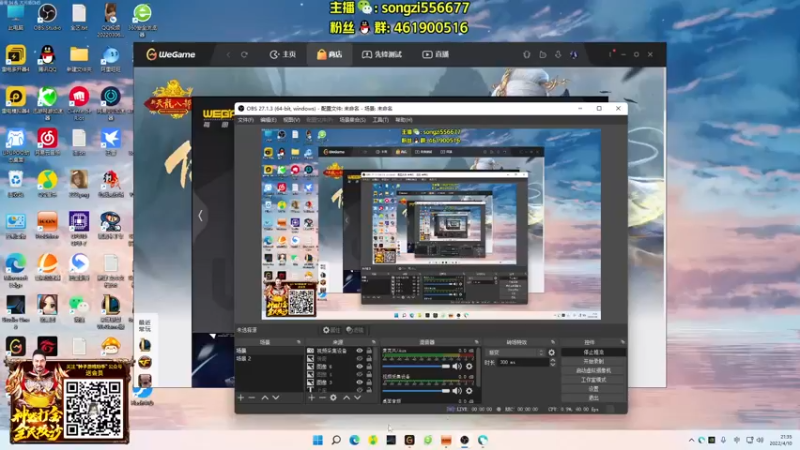This screenshot has width=800, height=450.
Task: Toggle visibility of the second source row
Action: [x=360, y=359]
